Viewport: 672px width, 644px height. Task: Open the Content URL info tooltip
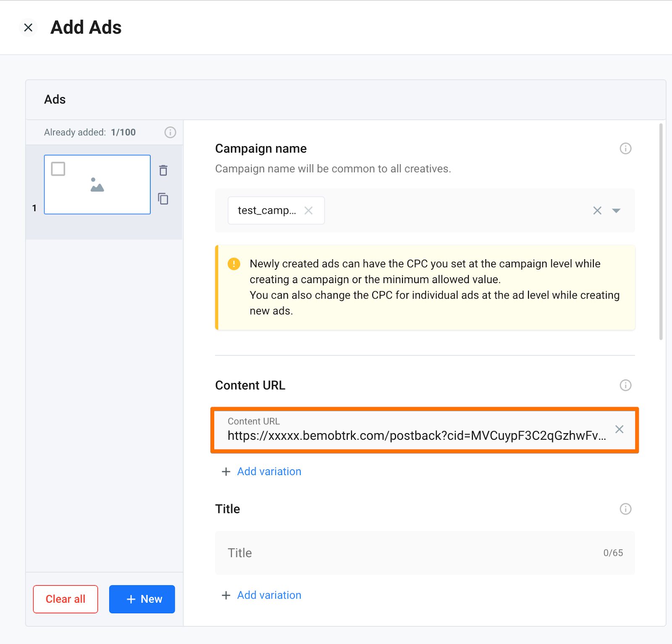coord(625,385)
